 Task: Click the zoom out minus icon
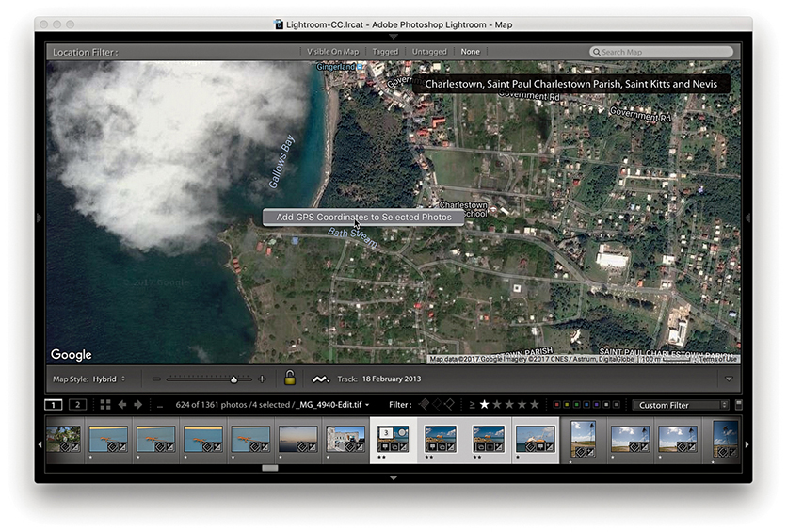pos(156,379)
